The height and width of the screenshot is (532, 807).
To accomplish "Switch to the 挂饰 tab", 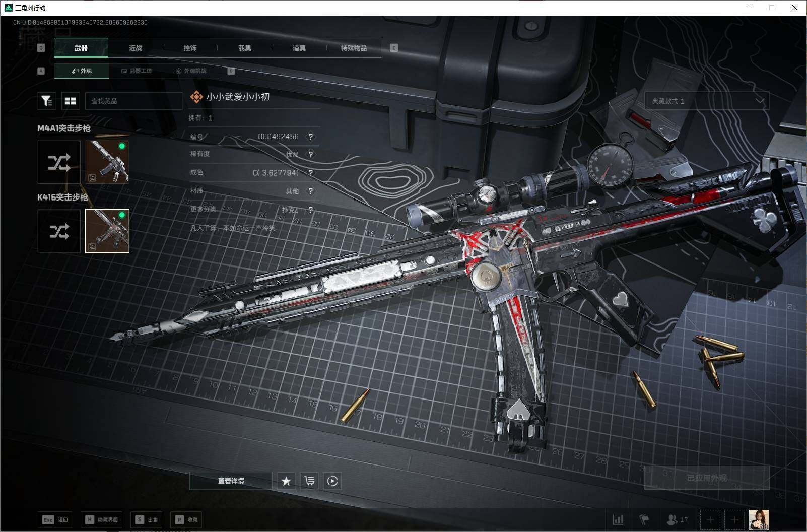I will pos(190,48).
